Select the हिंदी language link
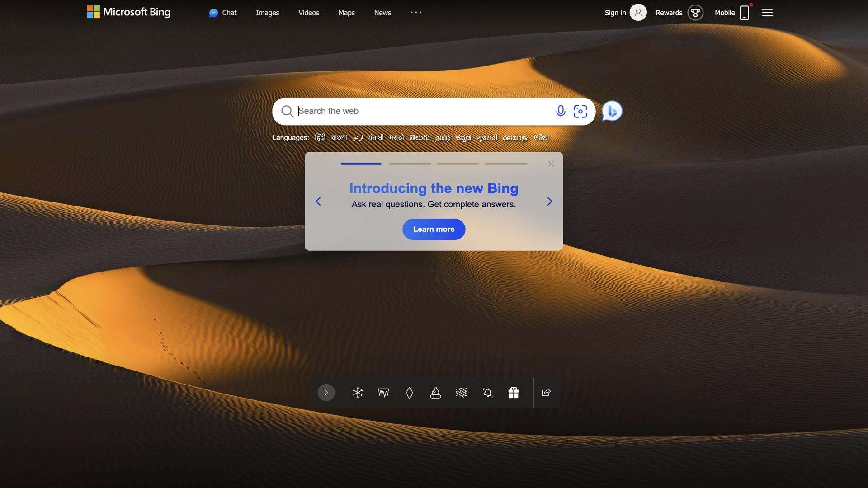Viewport: 868px width, 488px height. click(x=321, y=137)
